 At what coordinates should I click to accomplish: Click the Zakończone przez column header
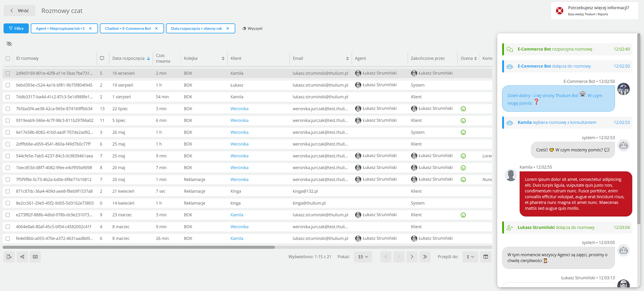(x=428, y=58)
